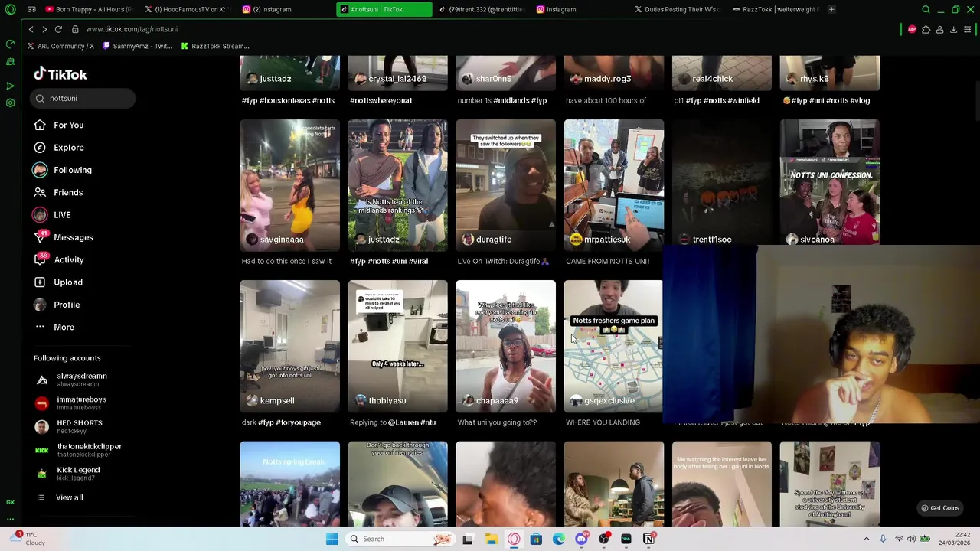
Task: Open a new browser tab
Action: (831, 9)
